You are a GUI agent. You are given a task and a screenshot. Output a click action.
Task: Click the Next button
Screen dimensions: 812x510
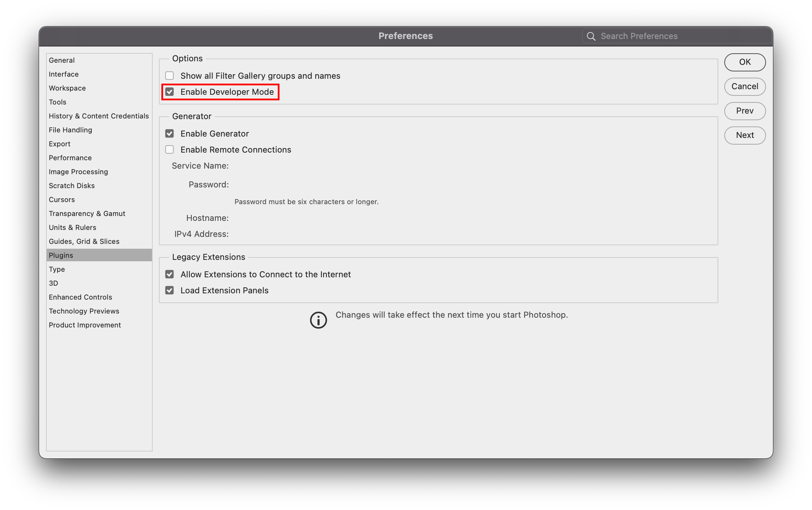tap(745, 135)
